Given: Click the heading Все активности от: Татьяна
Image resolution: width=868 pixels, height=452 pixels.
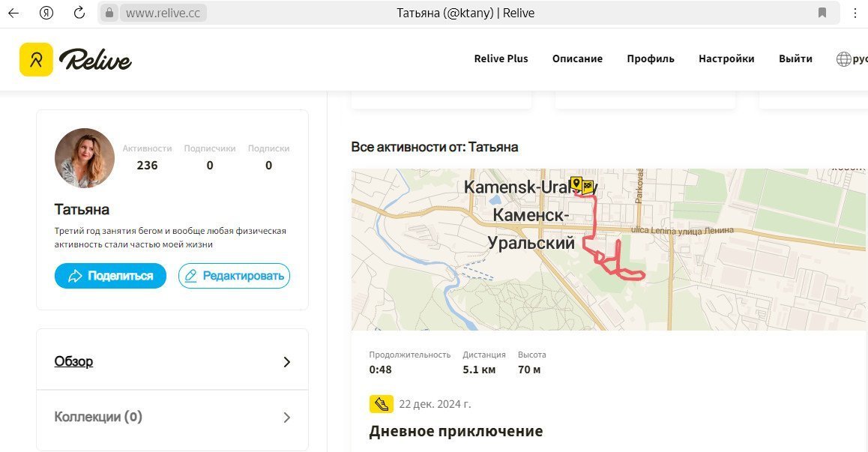Looking at the screenshot, I should point(435,147).
